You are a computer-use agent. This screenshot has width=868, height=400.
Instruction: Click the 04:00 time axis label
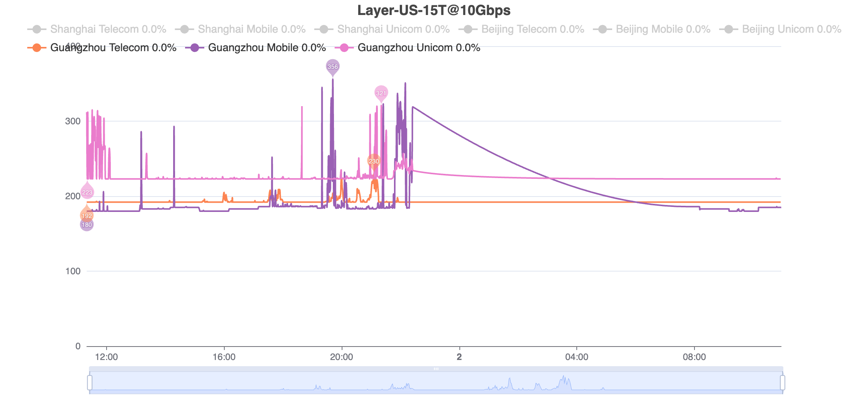point(577,357)
